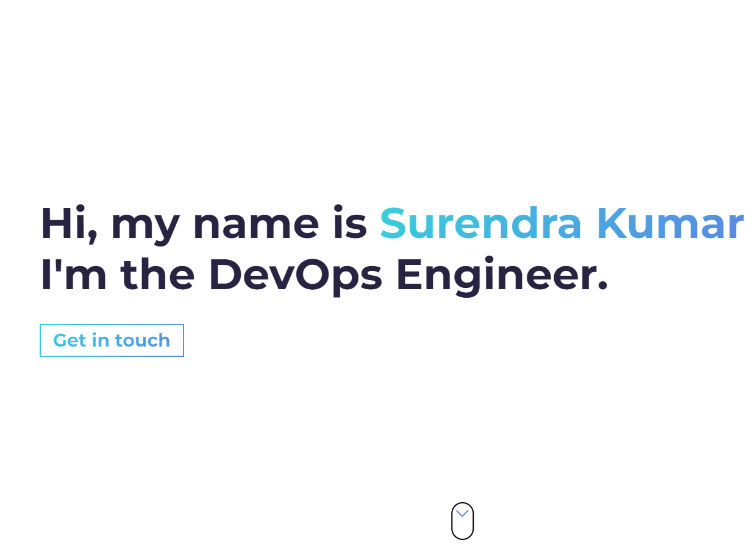Select the Surendra Kumar gradient name

562,223
